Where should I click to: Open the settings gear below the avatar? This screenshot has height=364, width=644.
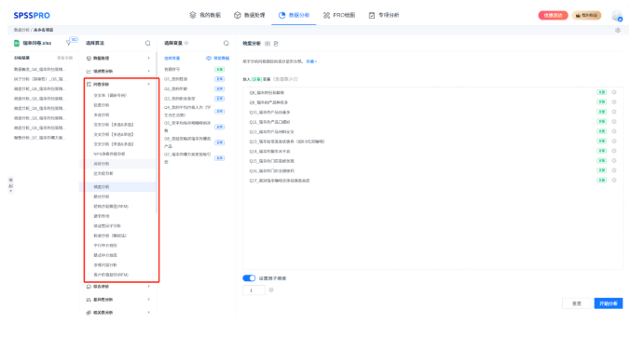(617, 31)
